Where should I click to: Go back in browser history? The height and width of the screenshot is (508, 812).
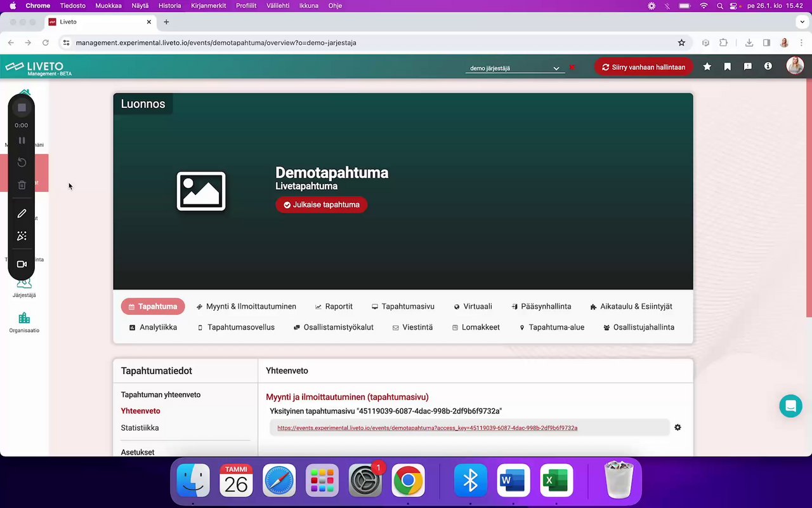[11, 43]
